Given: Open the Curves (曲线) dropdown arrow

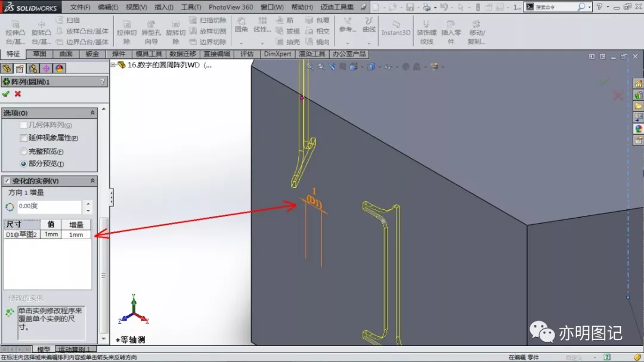Looking at the screenshot, I should (369, 43).
